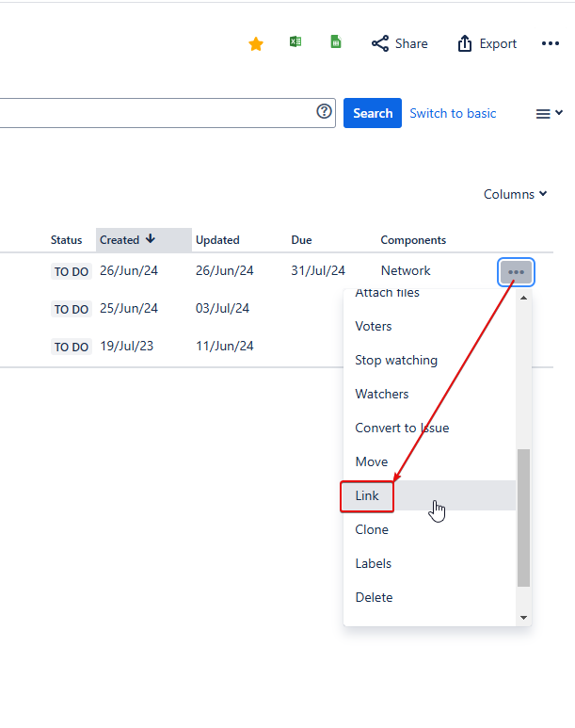Sort by the Updated column header
575x728 pixels.
coord(217,240)
